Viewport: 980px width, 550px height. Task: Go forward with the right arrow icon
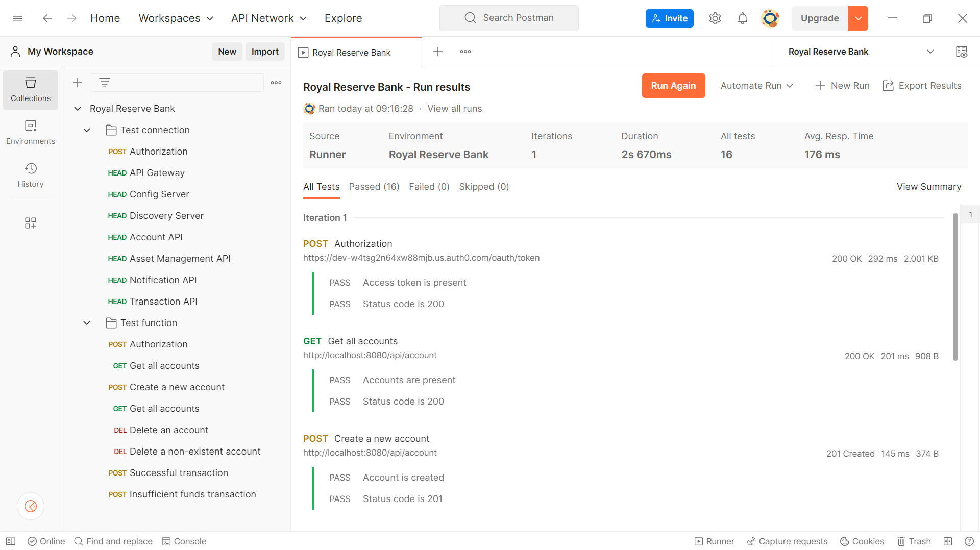click(72, 18)
